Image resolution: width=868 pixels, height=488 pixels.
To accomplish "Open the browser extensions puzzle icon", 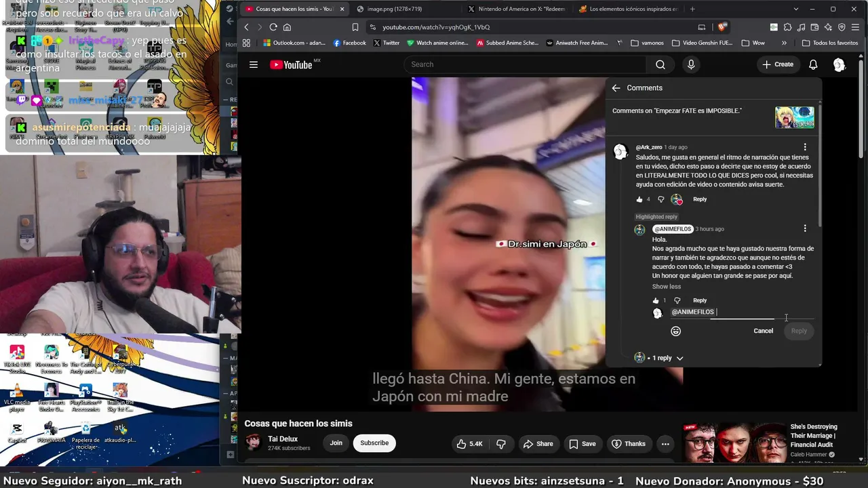I will (x=787, y=27).
